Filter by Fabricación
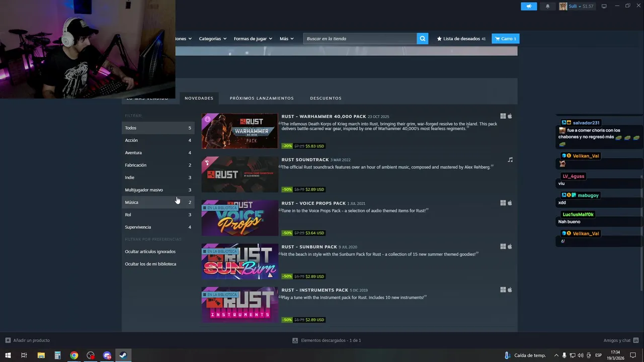The height and width of the screenshot is (362, 644). click(x=158, y=165)
